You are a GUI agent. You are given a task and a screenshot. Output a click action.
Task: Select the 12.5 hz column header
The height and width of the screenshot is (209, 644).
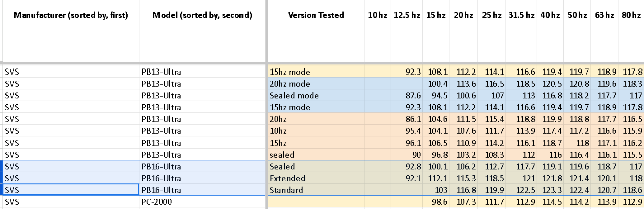coord(407,15)
